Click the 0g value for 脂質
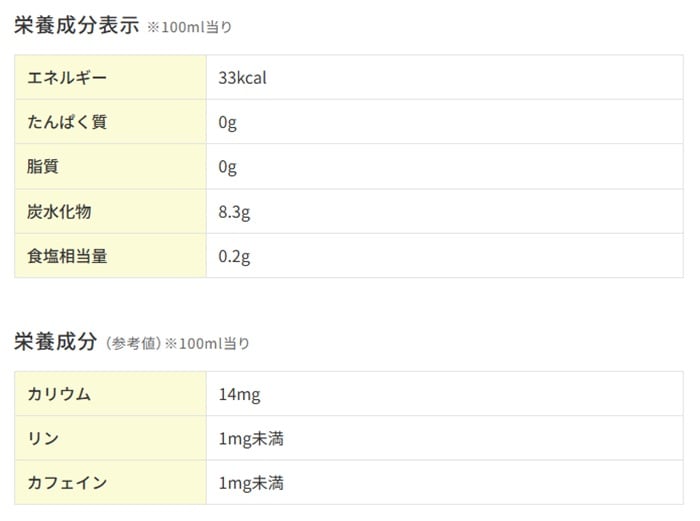700x521 pixels. (228, 167)
